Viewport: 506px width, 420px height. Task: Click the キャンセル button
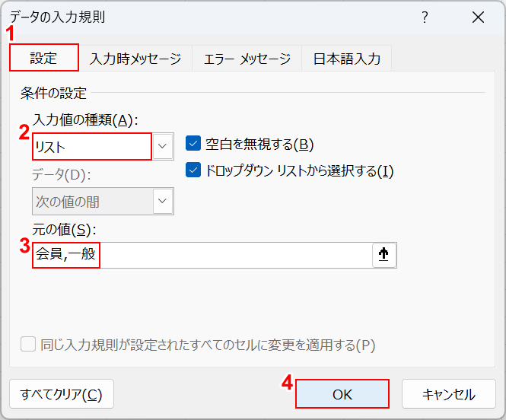point(449,394)
